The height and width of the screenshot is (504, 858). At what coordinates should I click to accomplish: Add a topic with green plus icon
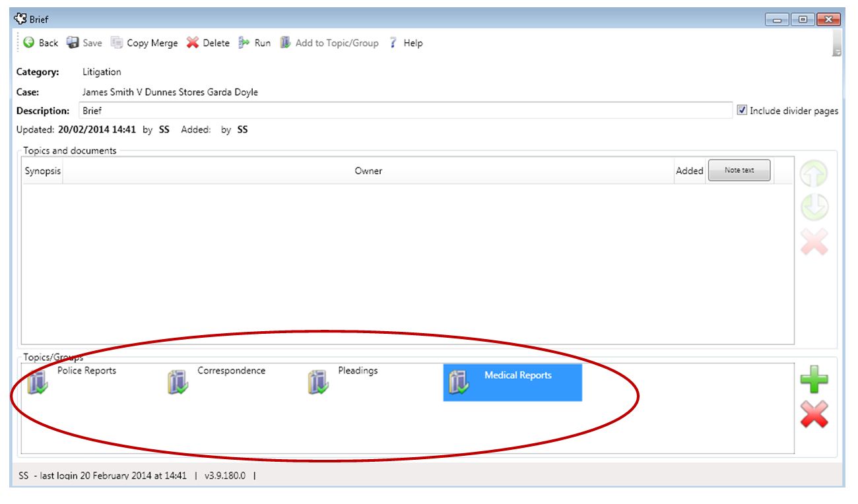[x=814, y=379]
